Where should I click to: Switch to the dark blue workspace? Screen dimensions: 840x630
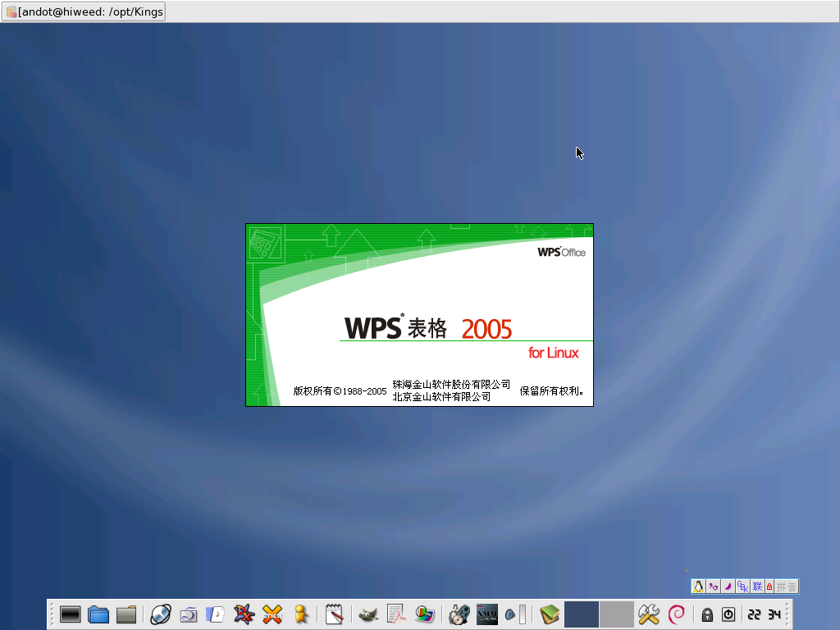click(x=582, y=614)
